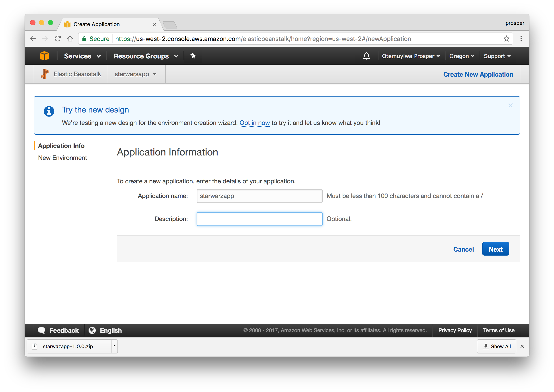
Task: Dismiss the 'Try the new design' banner
Action: tap(510, 105)
